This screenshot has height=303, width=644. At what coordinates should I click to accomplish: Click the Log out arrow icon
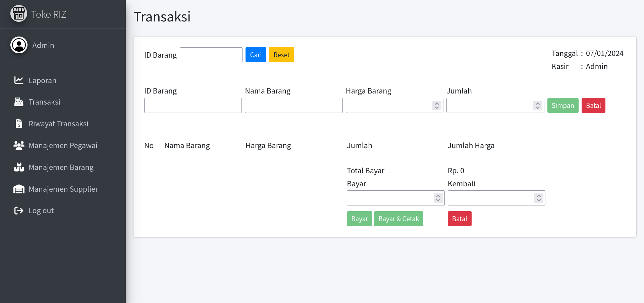(19, 210)
